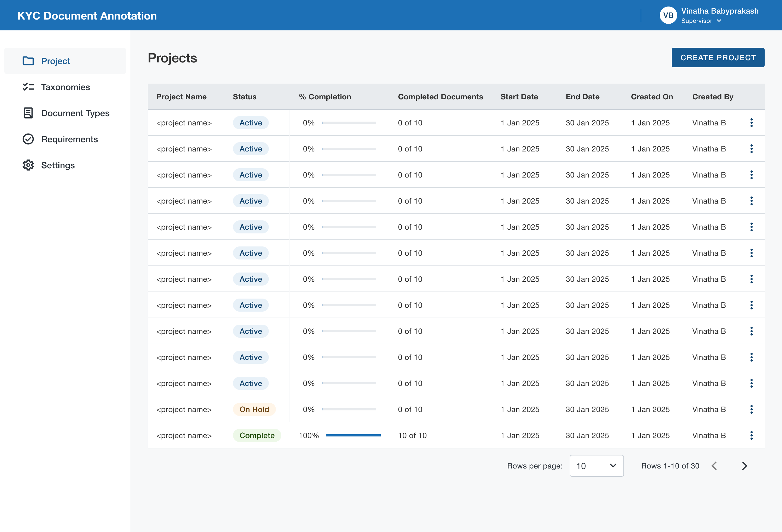Viewport: 782px width, 532px height.
Task: Open the Rows per page dropdown
Action: [596, 466]
